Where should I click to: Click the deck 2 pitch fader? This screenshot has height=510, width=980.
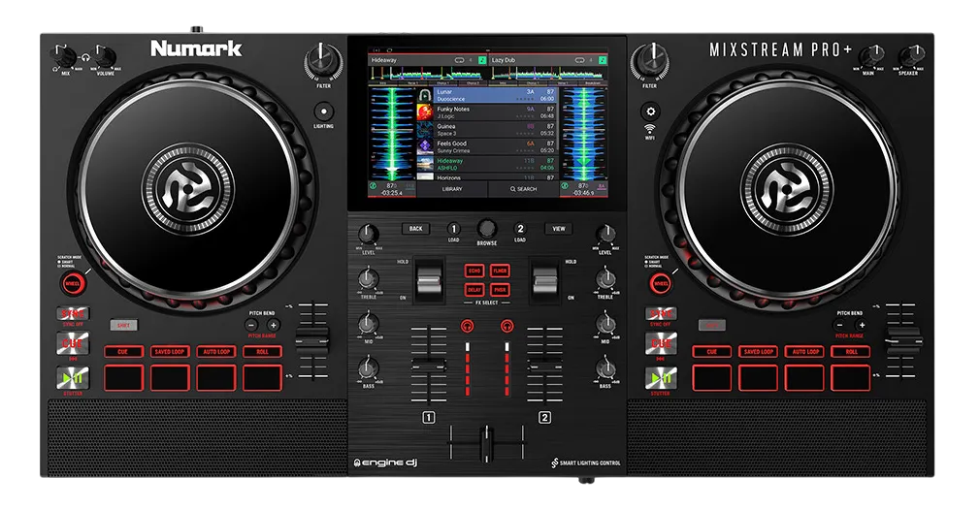tap(902, 341)
